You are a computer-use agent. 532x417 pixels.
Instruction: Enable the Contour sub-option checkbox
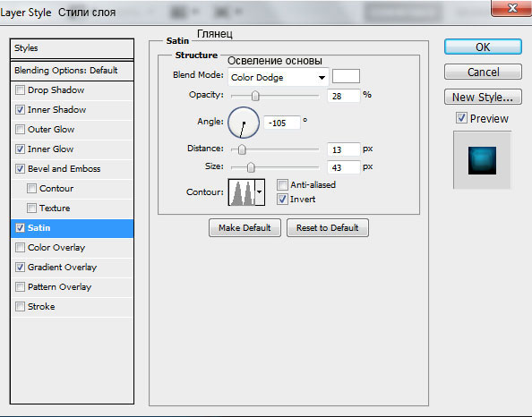pos(31,188)
